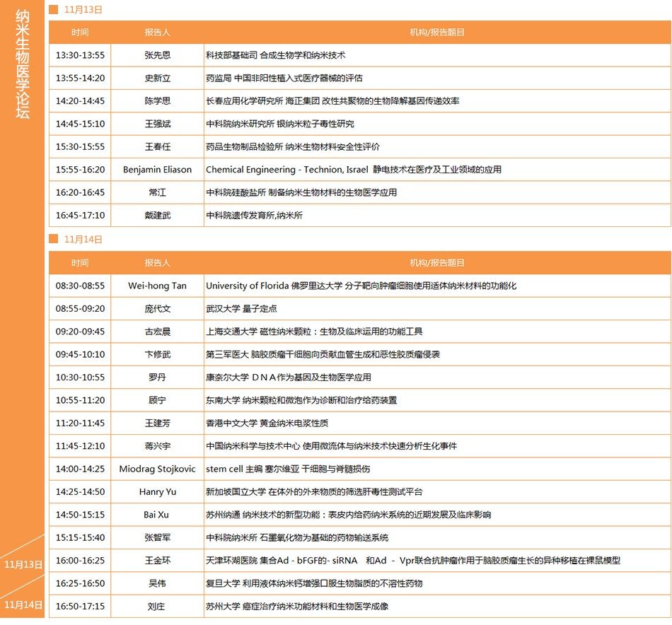Click the 报告人 header in the 11月14日 table
The width and height of the screenshot is (672, 625).
coord(157,263)
